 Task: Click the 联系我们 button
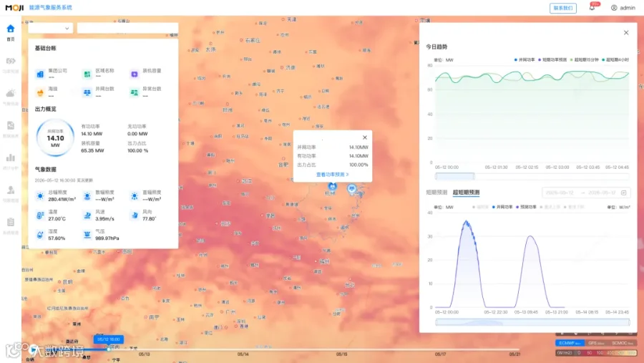click(562, 8)
